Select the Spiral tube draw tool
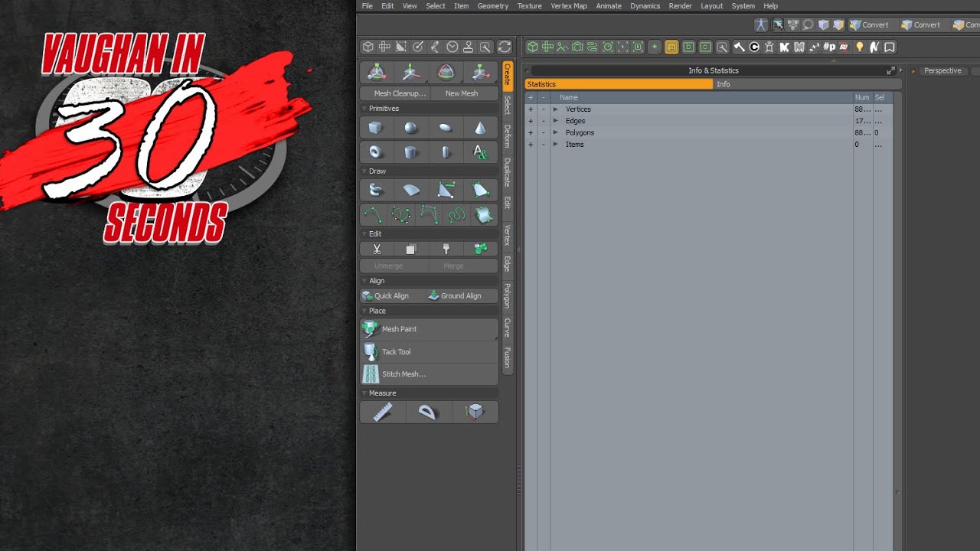 pos(375,191)
